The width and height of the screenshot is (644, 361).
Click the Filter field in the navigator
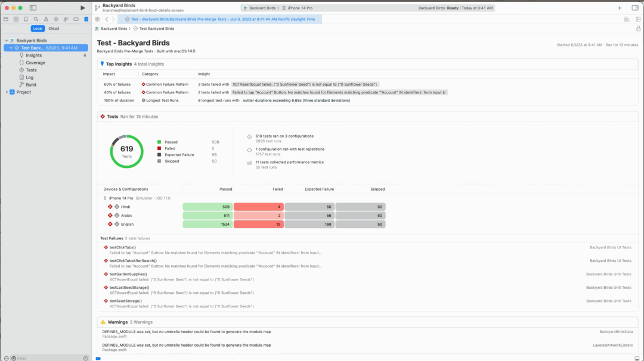click(x=48, y=358)
